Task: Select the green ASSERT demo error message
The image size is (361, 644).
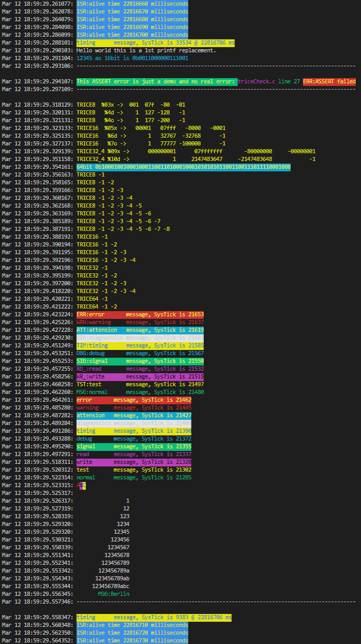Action: click(157, 81)
